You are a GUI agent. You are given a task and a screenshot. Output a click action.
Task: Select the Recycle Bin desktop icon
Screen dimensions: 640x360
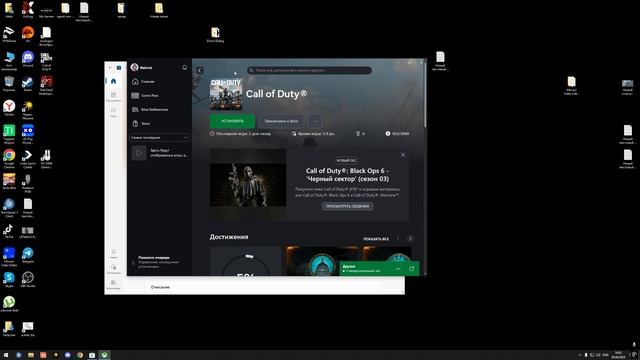pos(9,84)
